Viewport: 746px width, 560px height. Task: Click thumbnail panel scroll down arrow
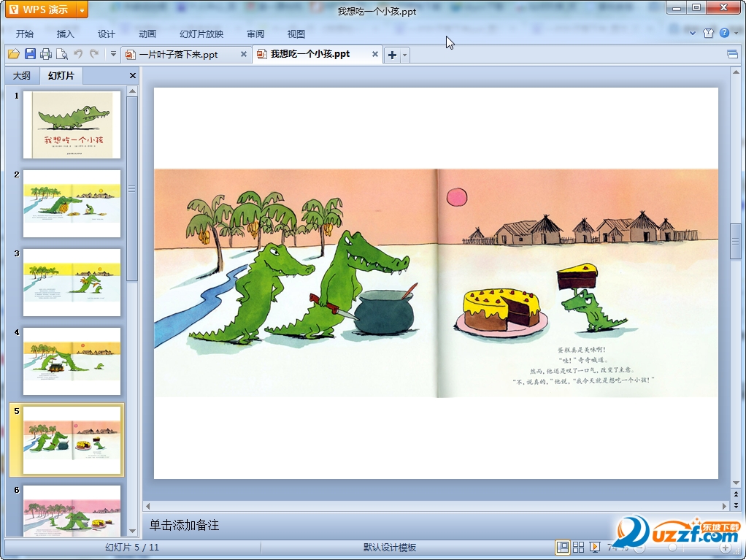point(133,531)
